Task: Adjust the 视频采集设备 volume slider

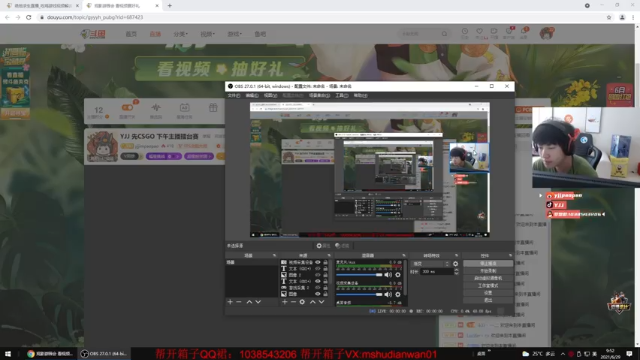Action: [x=359, y=294]
